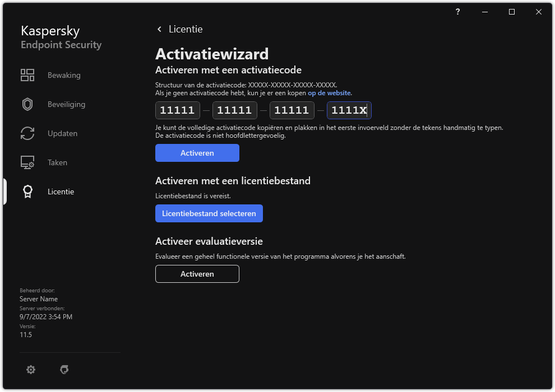
Task: Select the Licentie ribbon badge icon
Action: point(27,191)
